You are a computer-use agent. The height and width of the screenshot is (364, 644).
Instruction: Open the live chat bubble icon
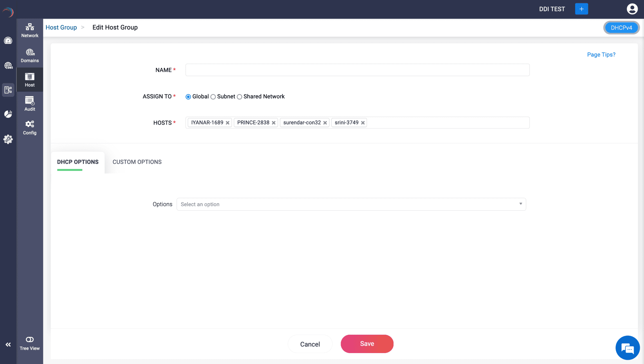point(627,348)
